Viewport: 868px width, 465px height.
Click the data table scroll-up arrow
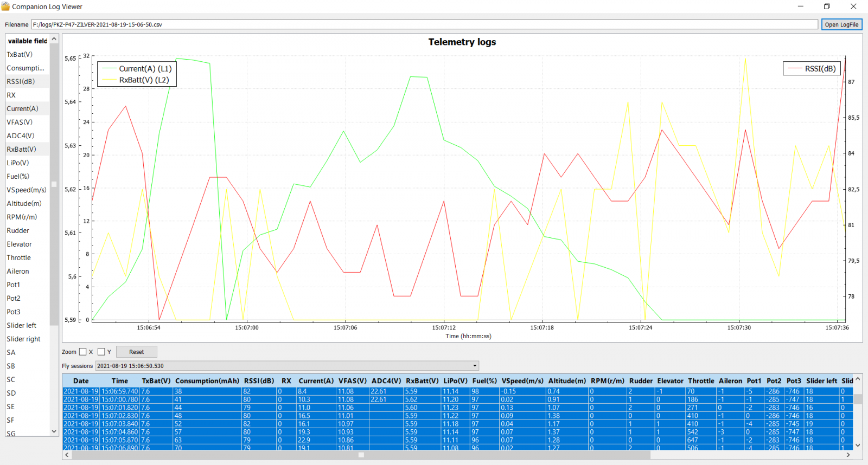(x=858, y=379)
